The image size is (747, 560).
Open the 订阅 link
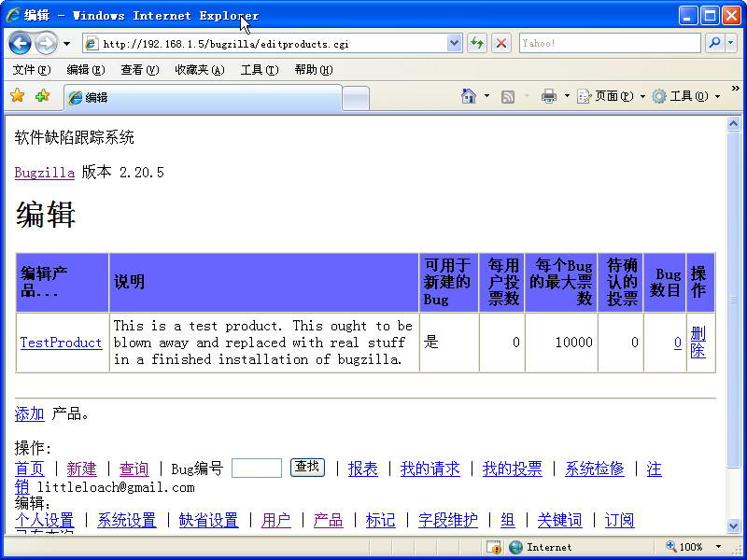619,520
